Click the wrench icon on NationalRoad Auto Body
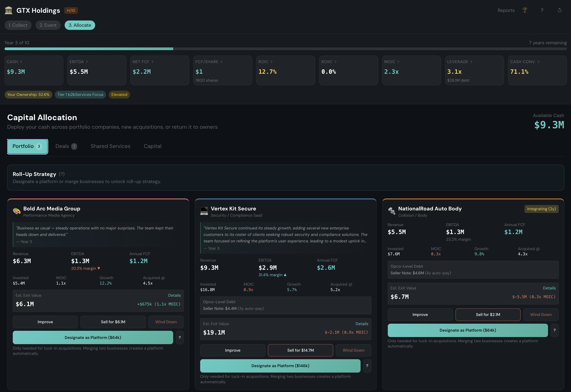The height and width of the screenshot is (392, 571). [x=391, y=211]
